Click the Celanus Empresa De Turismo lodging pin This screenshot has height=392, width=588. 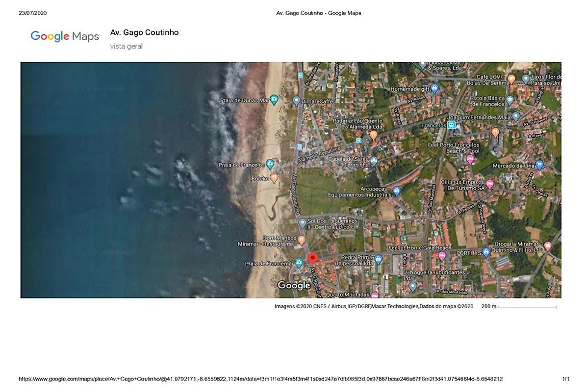[x=490, y=184]
